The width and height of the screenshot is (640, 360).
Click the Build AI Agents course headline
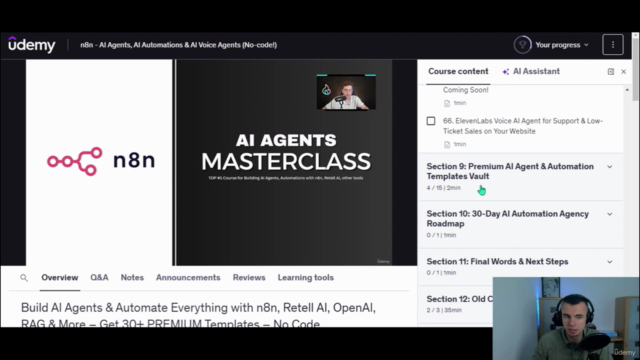(198, 315)
